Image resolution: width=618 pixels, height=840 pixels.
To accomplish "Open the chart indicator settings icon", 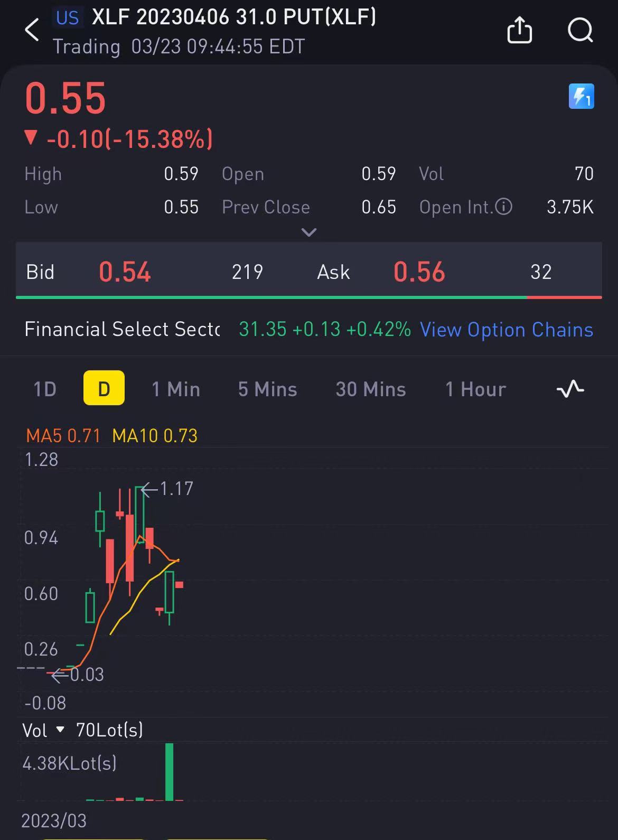I will coord(570,389).
